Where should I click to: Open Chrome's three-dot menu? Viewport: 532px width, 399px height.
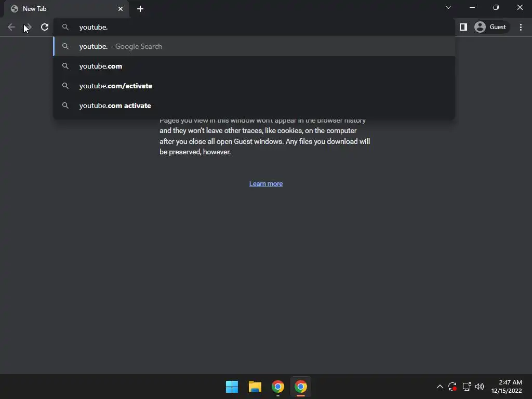[521, 27]
